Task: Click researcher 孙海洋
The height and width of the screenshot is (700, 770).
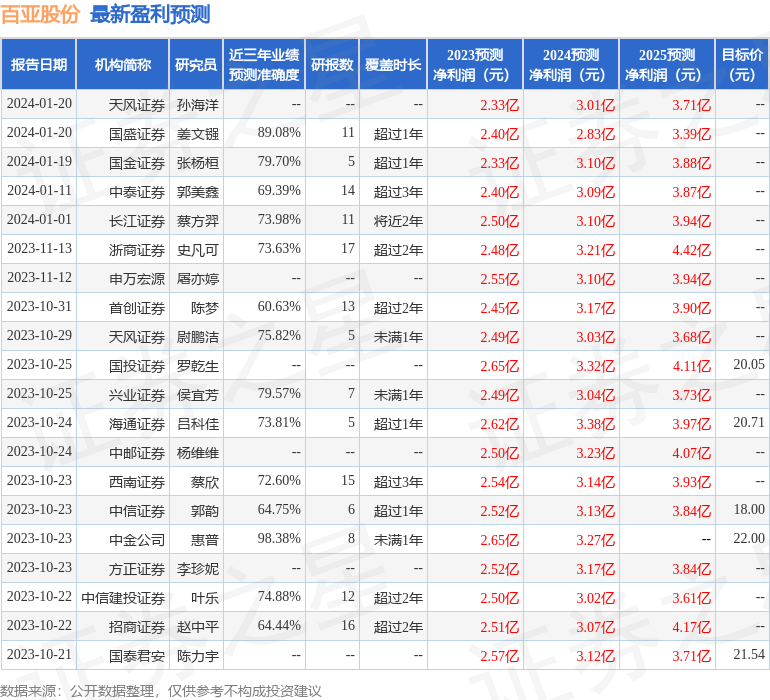Action: tap(198, 105)
